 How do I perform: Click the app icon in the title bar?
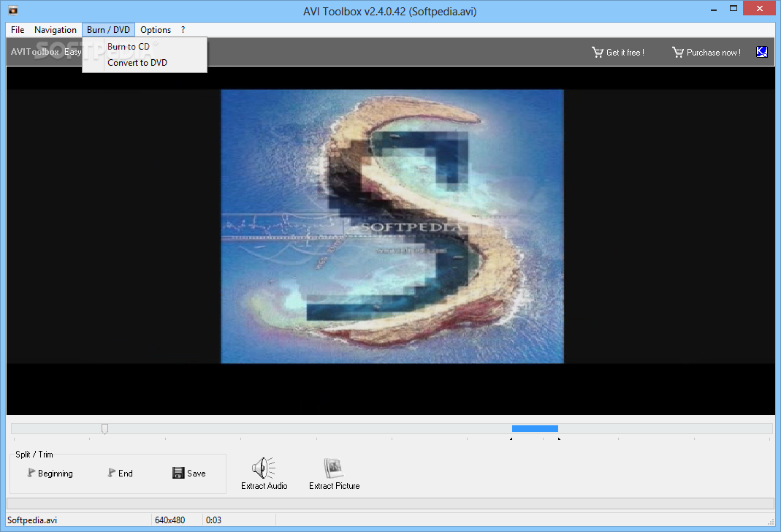point(13,10)
